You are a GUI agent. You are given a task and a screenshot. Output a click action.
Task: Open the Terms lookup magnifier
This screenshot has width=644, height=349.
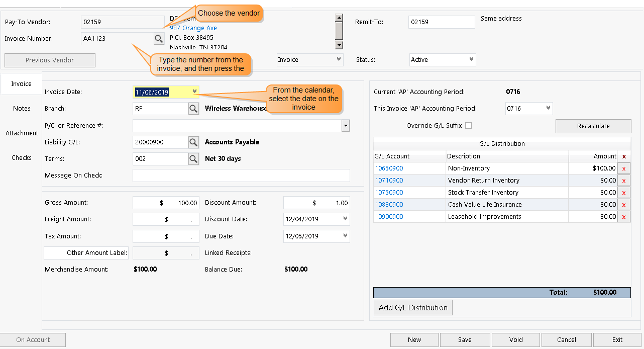pyautogui.click(x=193, y=158)
